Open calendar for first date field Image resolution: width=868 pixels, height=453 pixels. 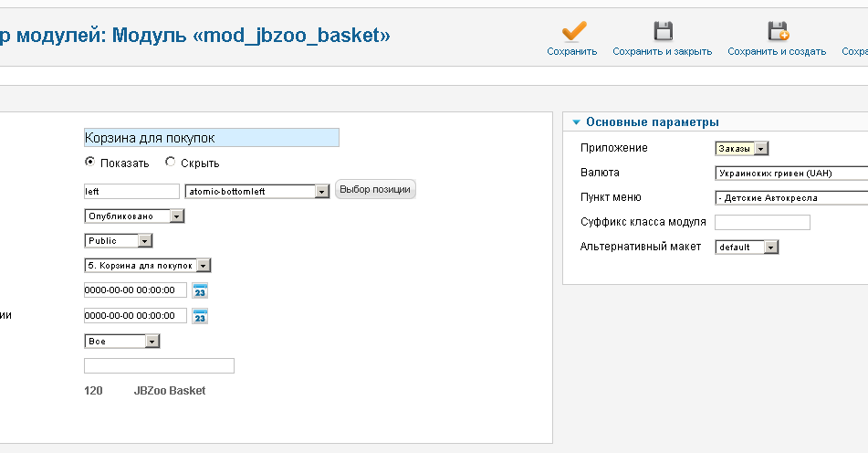click(x=201, y=290)
